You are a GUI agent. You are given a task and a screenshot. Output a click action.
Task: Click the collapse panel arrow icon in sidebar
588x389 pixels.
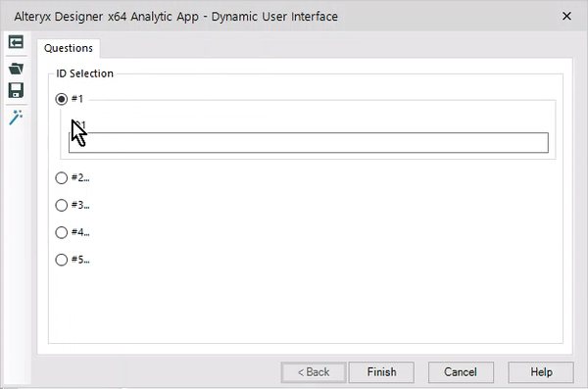click(x=16, y=42)
